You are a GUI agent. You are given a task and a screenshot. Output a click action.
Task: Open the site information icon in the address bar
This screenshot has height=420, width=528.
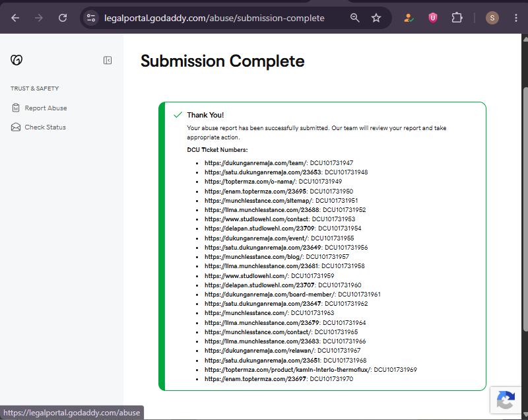tap(91, 18)
